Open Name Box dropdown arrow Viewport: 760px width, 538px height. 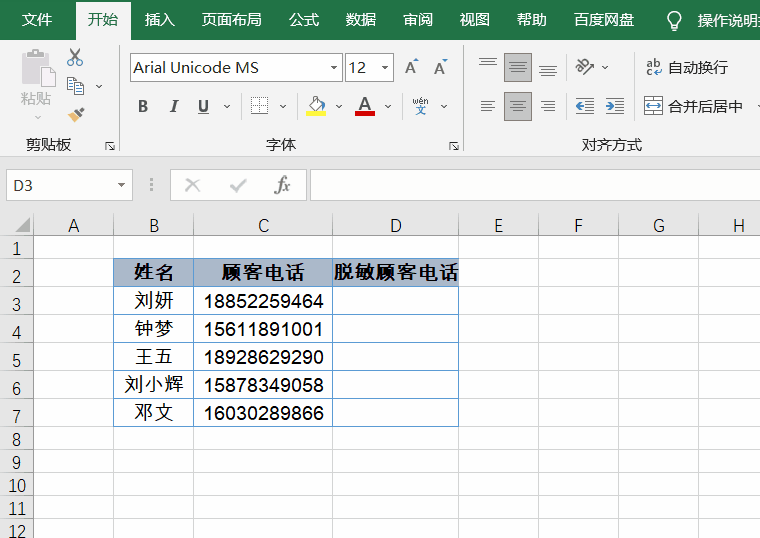121,185
